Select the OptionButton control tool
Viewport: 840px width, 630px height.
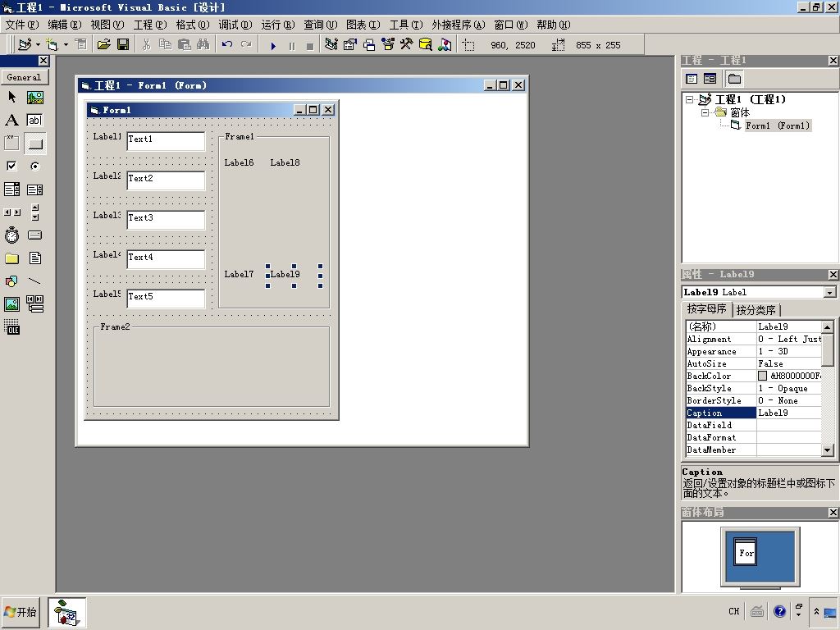[34, 166]
